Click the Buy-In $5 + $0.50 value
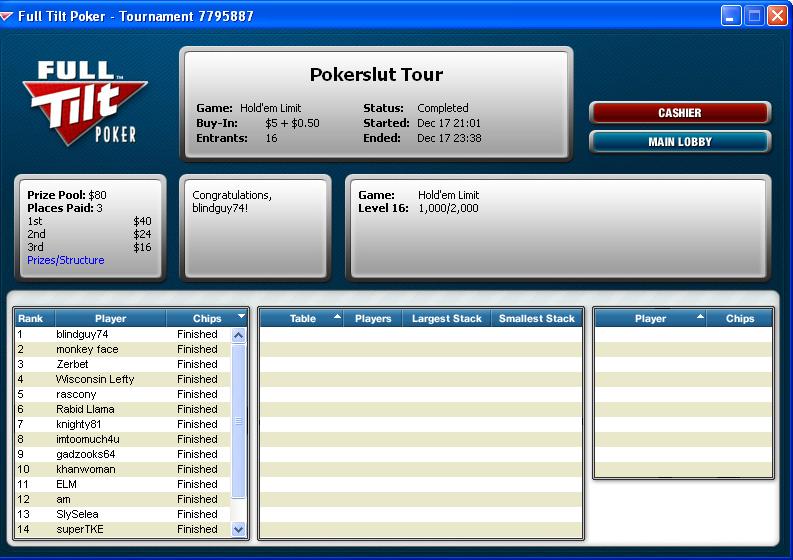This screenshot has width=793, height=560. pos(292,123)
